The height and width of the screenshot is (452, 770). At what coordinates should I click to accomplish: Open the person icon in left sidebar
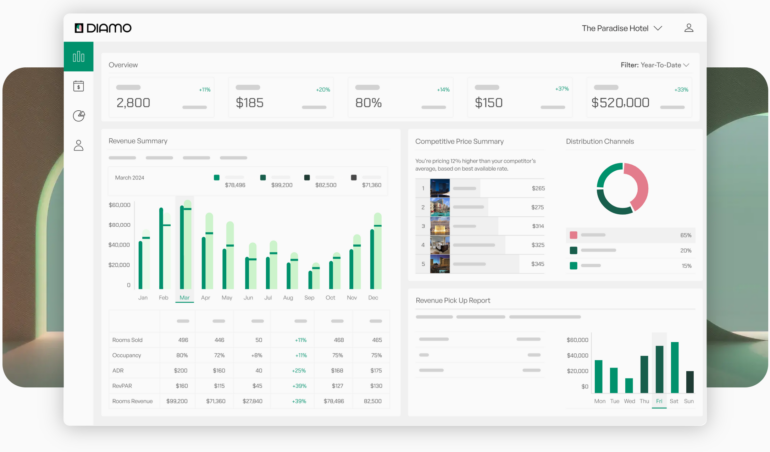[78, 146]
